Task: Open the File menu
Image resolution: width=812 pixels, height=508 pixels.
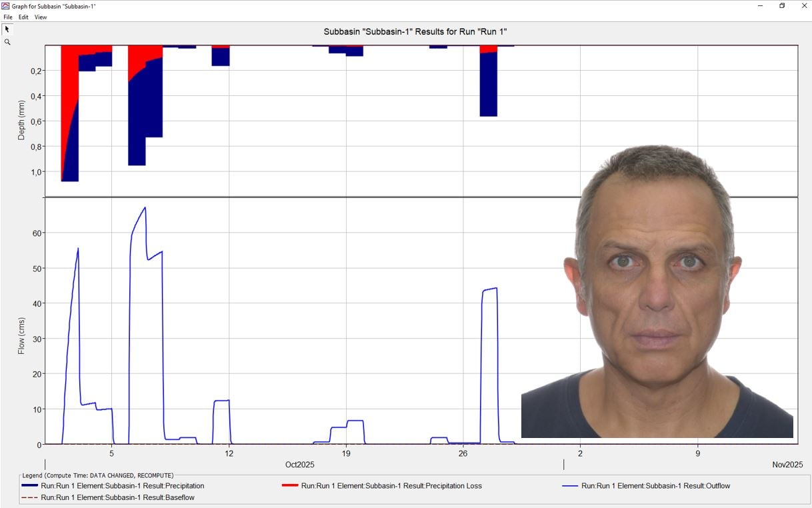Action: tap(8, 17)
